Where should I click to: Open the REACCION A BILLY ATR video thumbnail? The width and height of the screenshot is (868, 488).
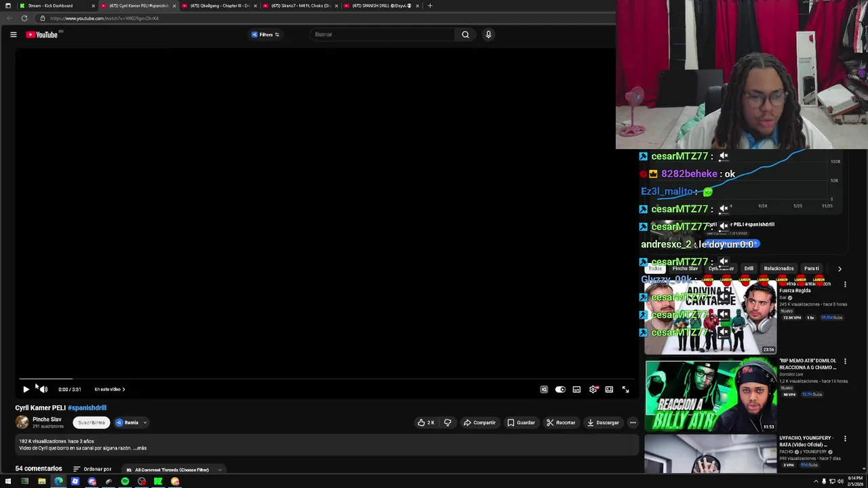[x=711, y=395]
